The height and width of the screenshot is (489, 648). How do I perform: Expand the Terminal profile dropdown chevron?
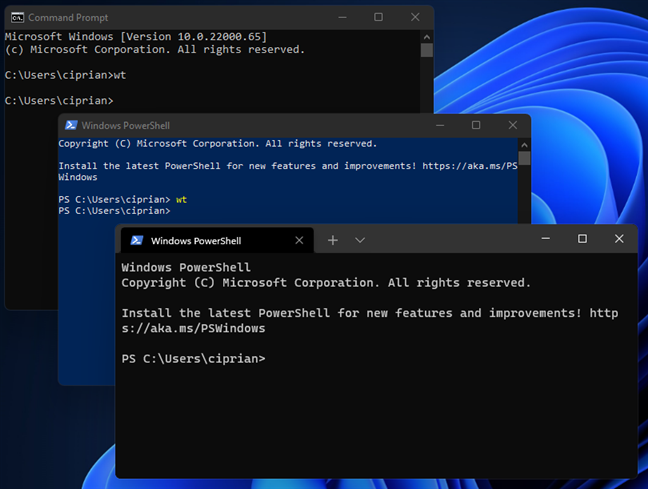tap(360, 240)
